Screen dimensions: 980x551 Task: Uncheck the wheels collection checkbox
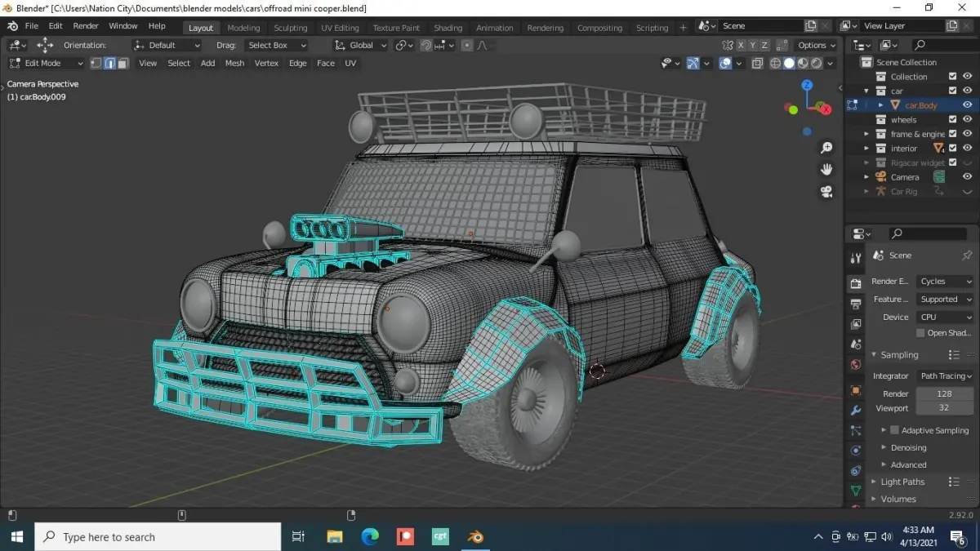point(952,119)
